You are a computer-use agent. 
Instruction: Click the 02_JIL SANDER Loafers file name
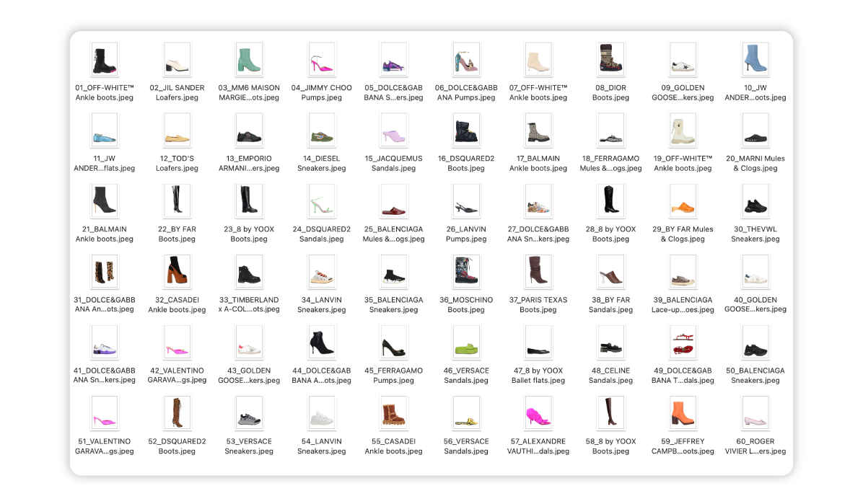[177, 93]
